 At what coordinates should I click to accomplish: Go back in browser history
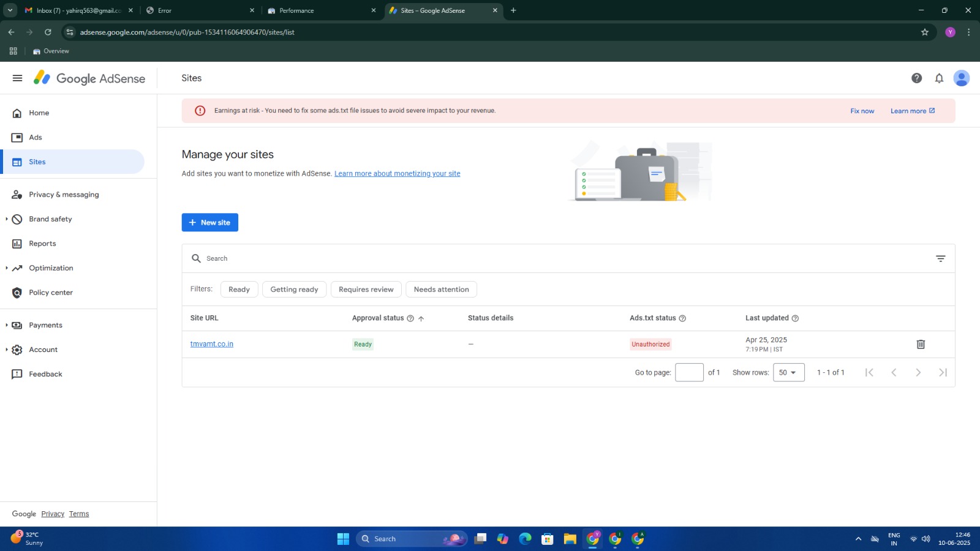(x=11, y=32)
